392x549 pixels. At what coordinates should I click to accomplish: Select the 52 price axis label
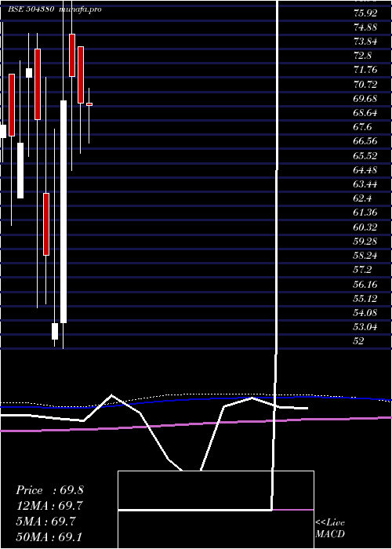pyautogui.click(x=359, y=341)
